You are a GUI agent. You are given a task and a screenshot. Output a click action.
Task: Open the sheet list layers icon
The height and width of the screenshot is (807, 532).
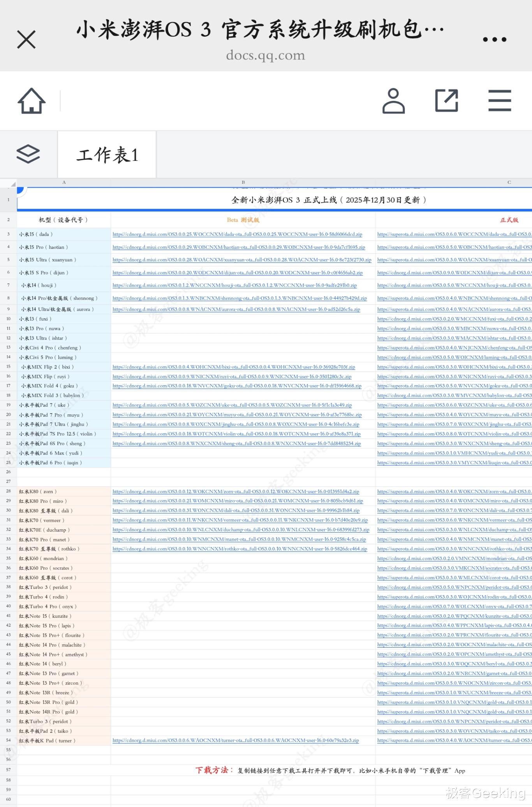pyautogui.click(x=28, y=154)
